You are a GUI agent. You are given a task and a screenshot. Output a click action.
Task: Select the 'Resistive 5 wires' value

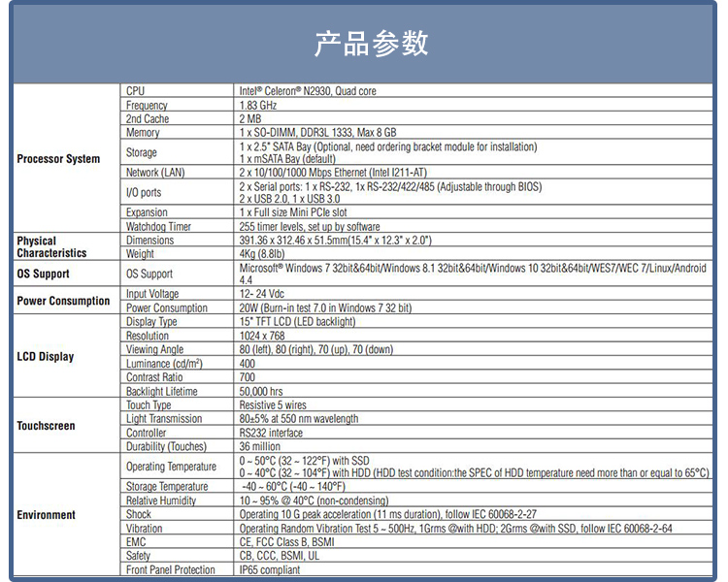(273, 405)
